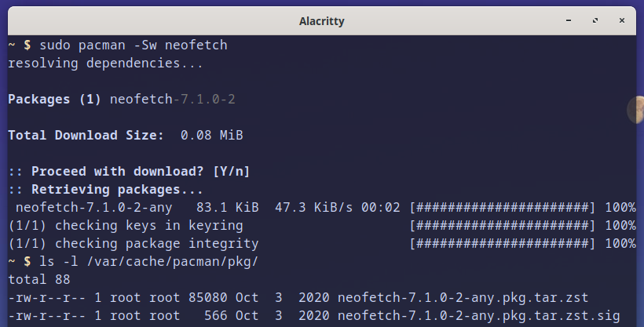Click the total 88 output line
Image resolution: width=644 pixels, height=327 pixels.
coord(39,280)
